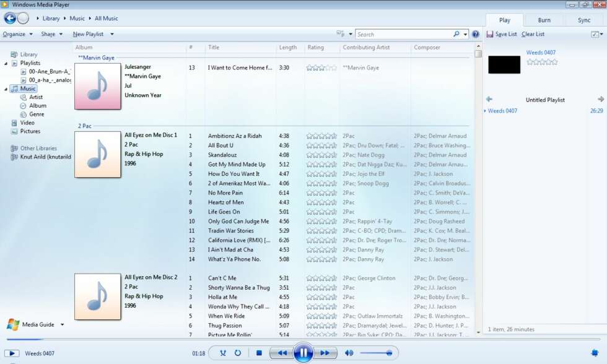Collapse the Playlists tree node
Image resolution: width=607 pixels, height=364 pixels.
pos(6,63)
